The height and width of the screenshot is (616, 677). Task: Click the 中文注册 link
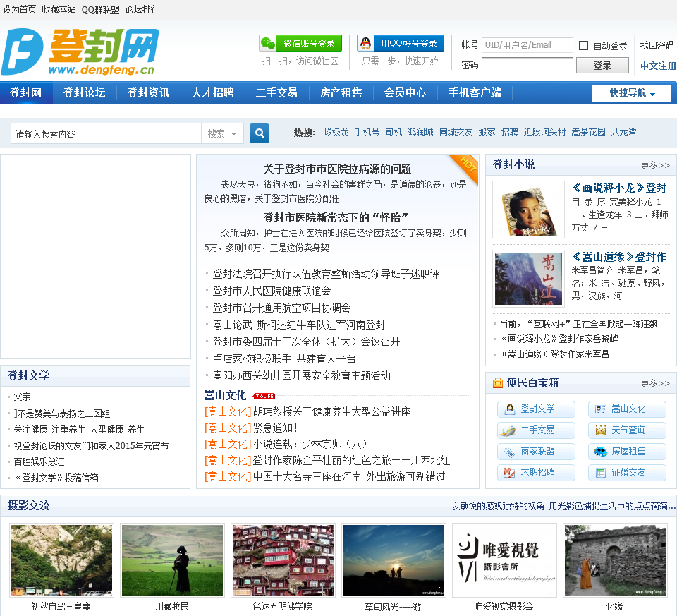(658, 66)
